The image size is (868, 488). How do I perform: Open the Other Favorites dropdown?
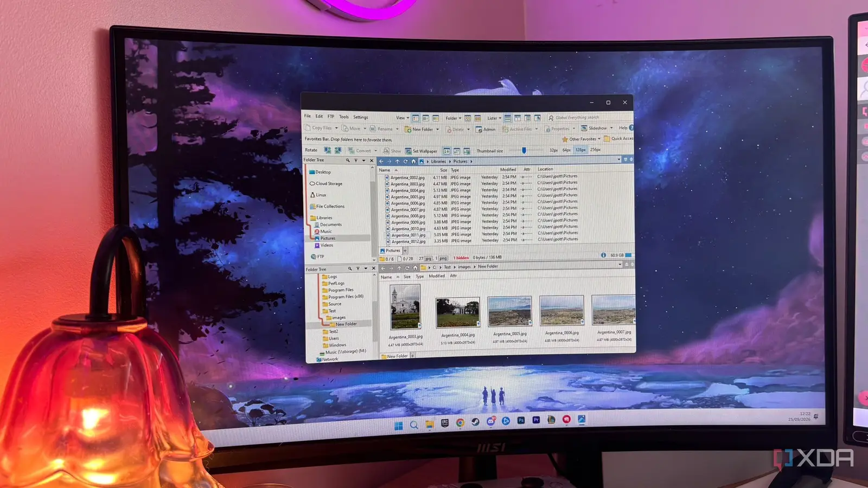pos(582,139)
